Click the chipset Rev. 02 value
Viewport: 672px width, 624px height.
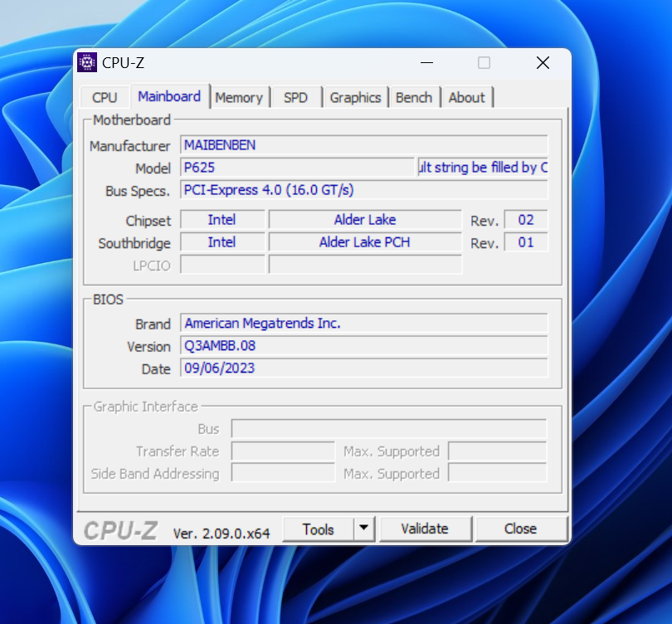click(x=526, y=220)
